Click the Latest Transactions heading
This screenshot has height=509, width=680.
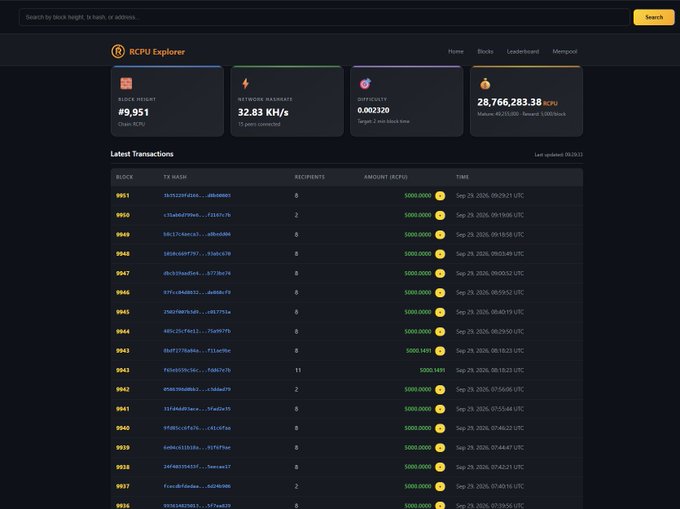(x=142, y=154)
